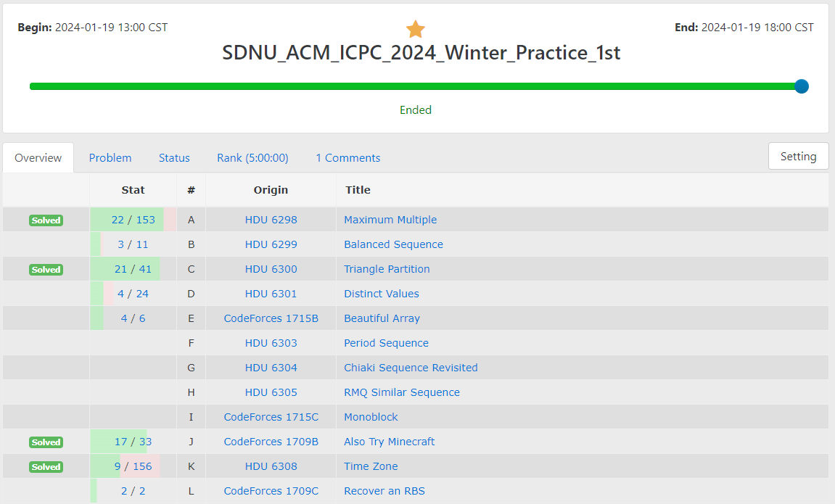The height and width of the screenshot is (504, 835).
Task: Click the contest progress slider handle
Action: (x=800, y=86)
